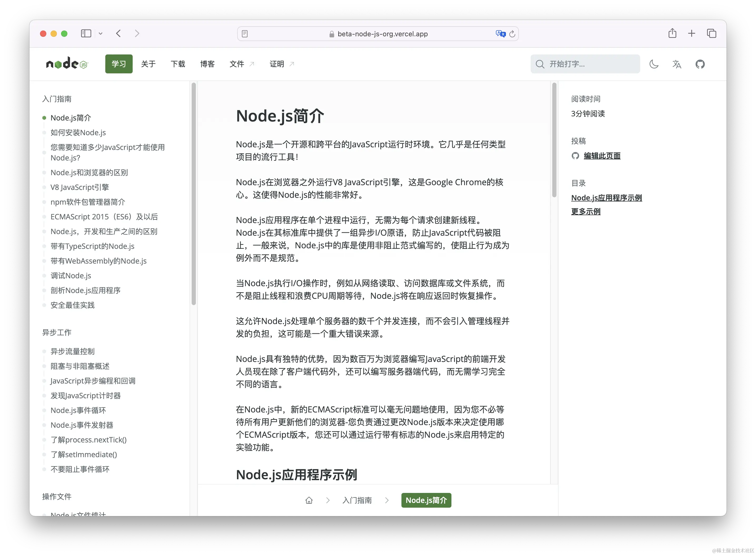This screenshot has width=756, height=555.
Task: Toggle dark mode with the moon icon
Action: point(654,64)
